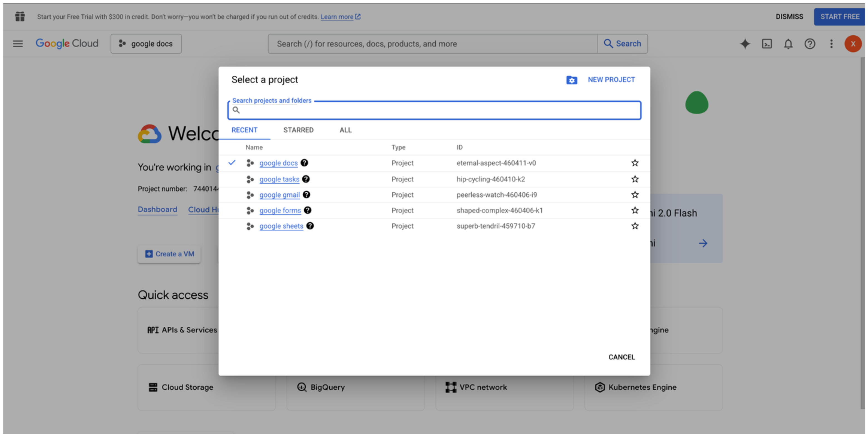Open the Gemini sparkle assistant icon

745,44
